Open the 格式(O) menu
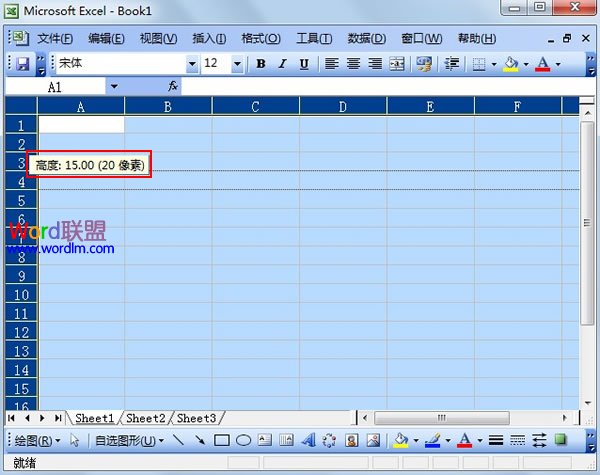 261,39
